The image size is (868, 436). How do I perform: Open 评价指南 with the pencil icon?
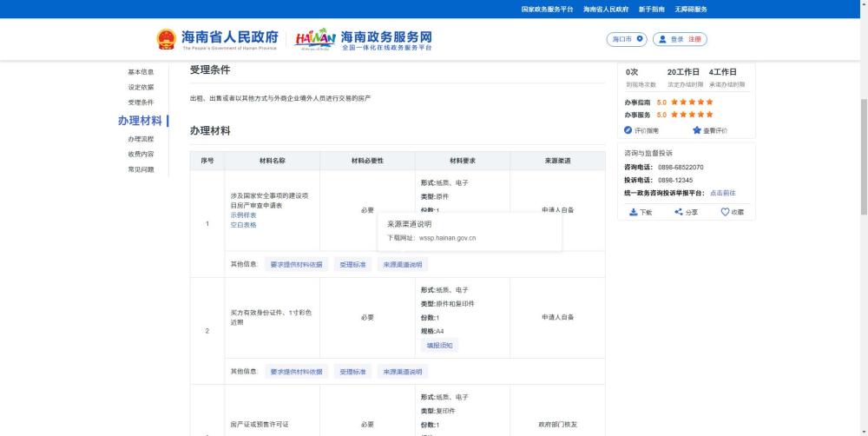click(641, 131)
